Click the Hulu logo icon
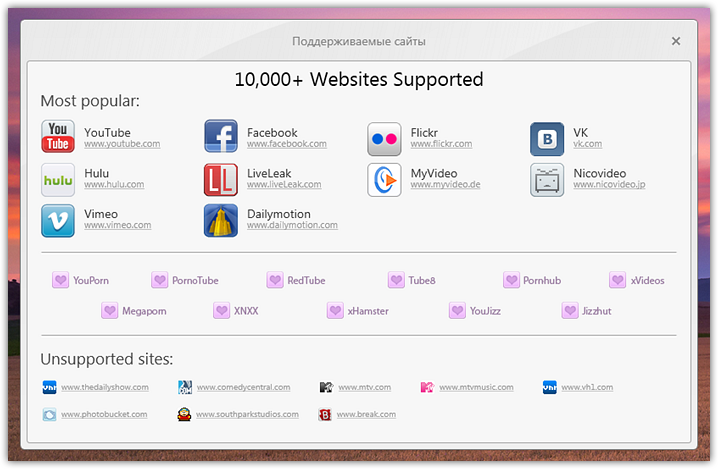The image size is (718, 469). (58, 180)
